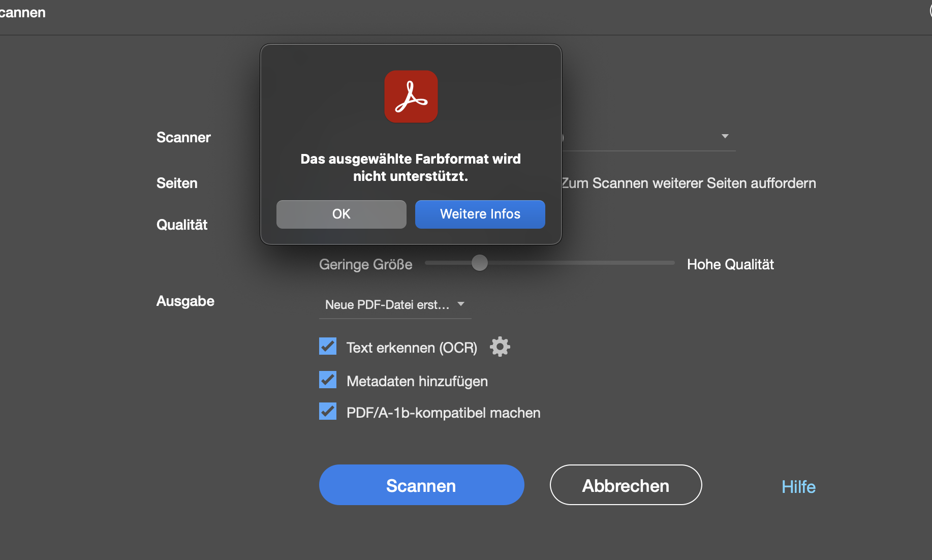Click Weitere Infos button
This screenshot has height=560, width=932.
[480, 214]
